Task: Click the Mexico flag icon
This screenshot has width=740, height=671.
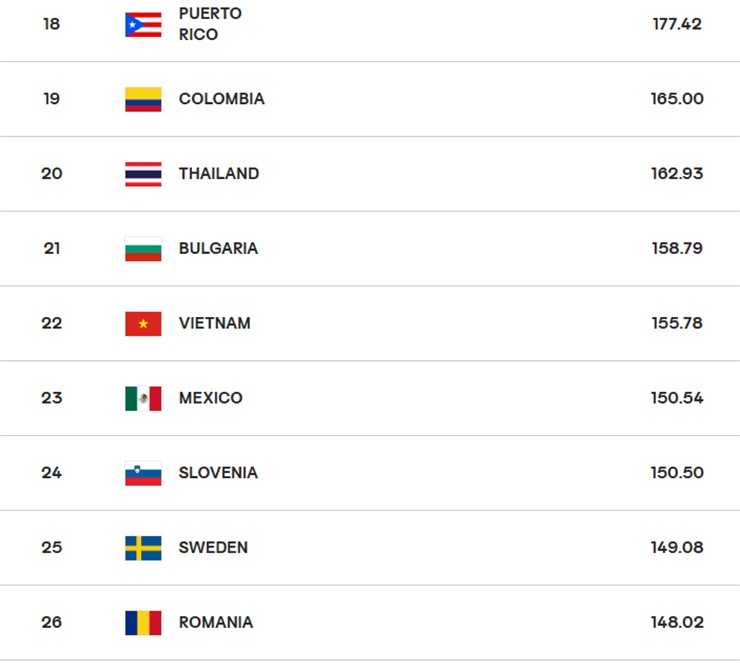Action: point(143,398)
